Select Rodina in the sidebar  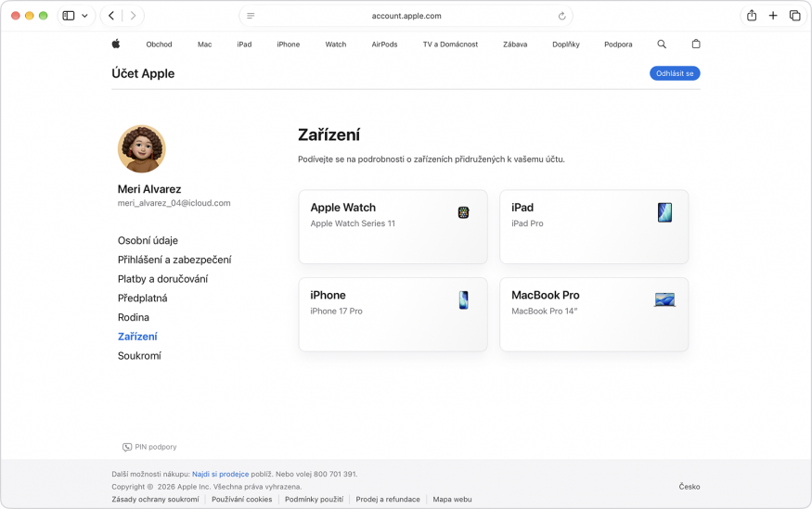tap(133, 317)
